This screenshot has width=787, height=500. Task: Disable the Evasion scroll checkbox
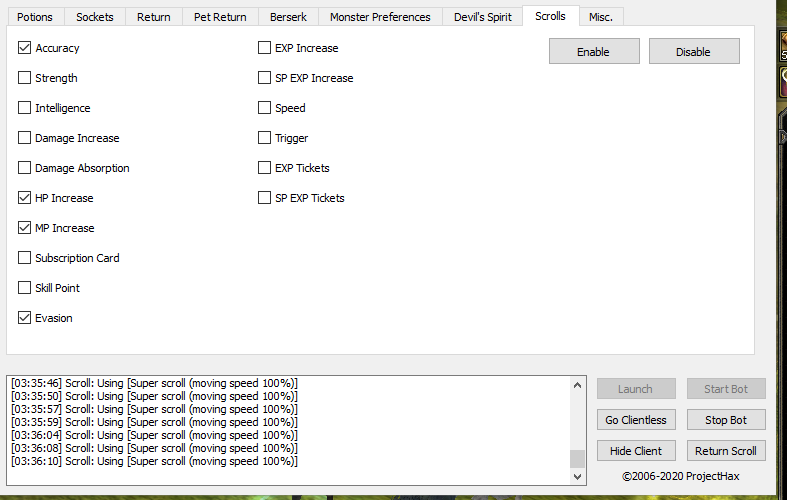[x=25, y=318]
